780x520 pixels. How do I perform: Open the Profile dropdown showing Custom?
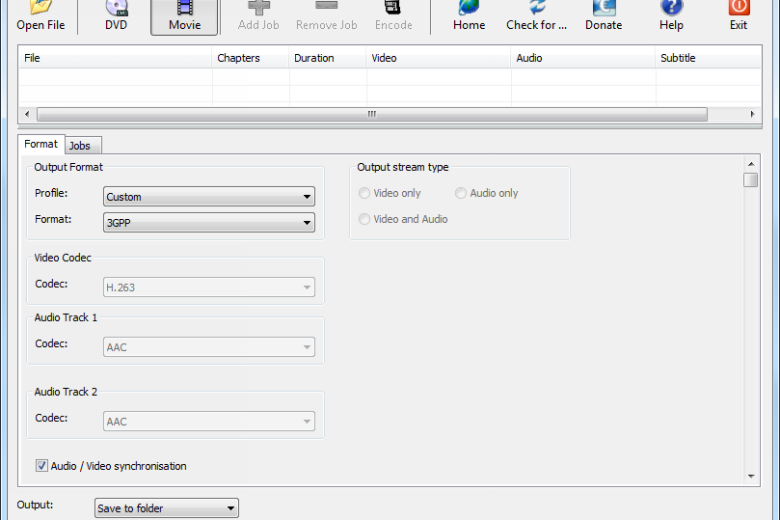pyautogui.click(x=209, y=197)
